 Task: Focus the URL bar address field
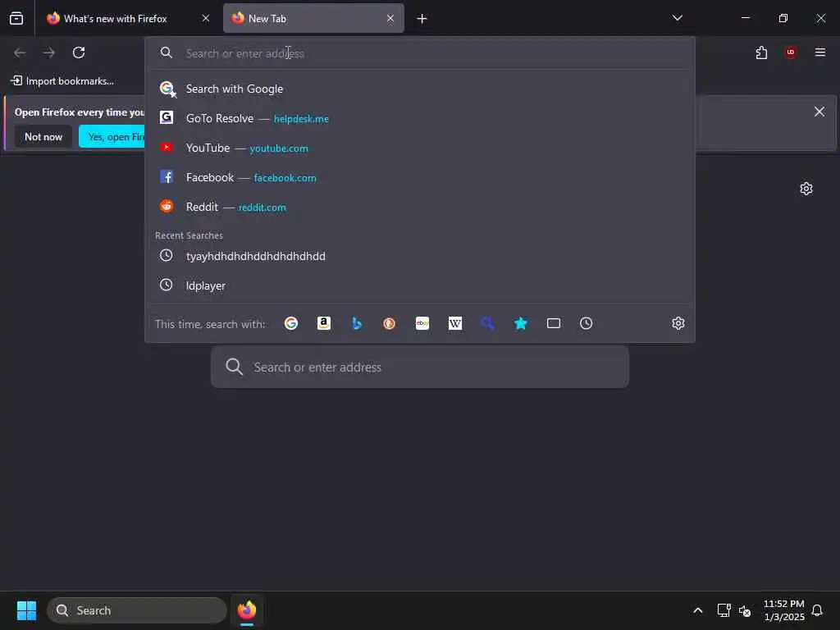[420, 53]
